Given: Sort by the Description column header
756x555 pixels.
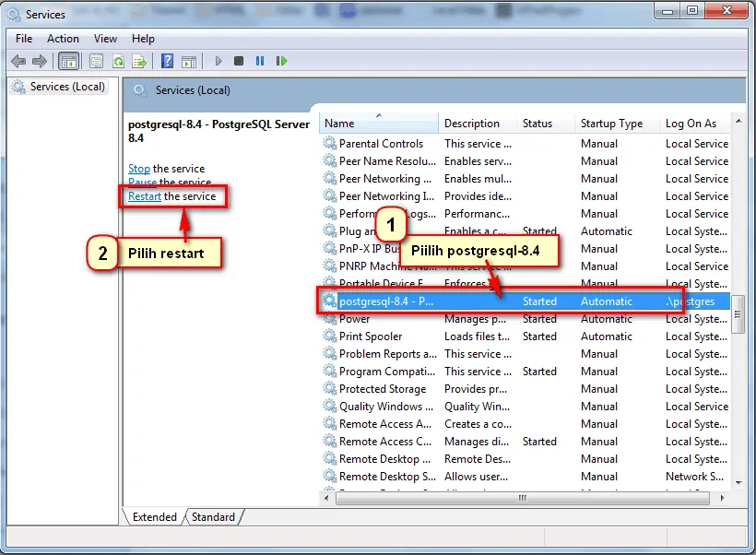Looking at the screenshot, I should click(x=478, y=124).
